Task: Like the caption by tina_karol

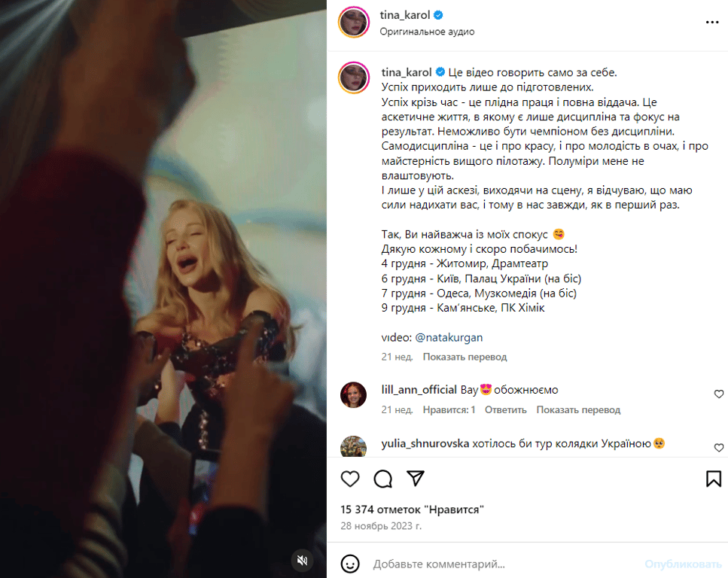Action: point(719,74)
